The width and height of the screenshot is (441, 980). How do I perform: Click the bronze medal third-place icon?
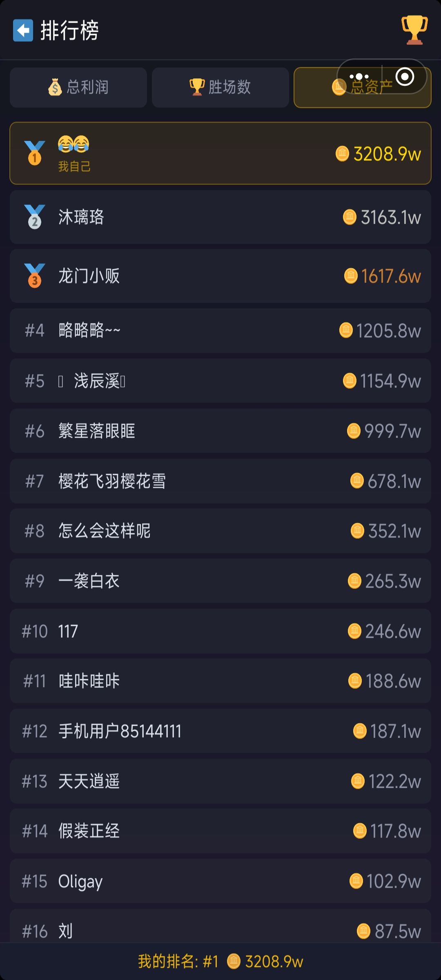35,276
